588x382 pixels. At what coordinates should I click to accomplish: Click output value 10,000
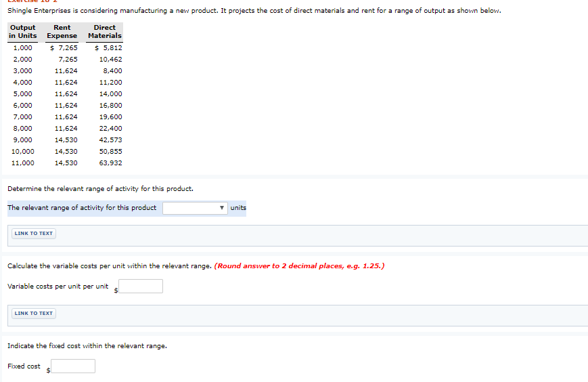click(23, 152)
